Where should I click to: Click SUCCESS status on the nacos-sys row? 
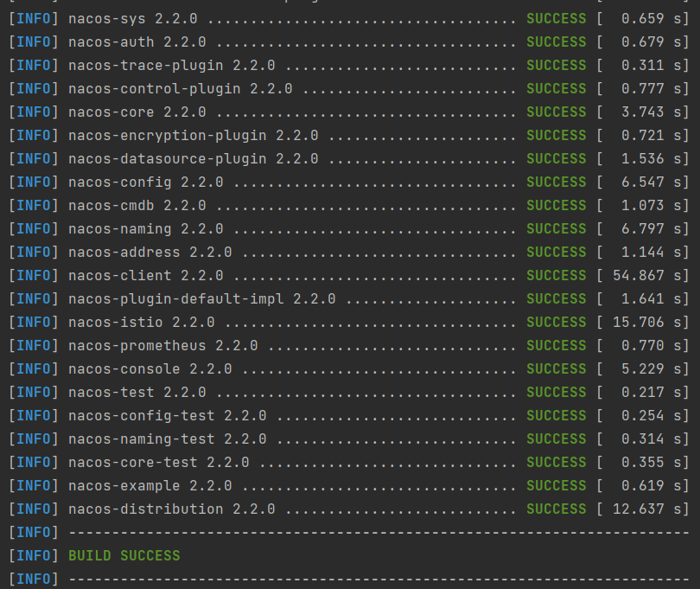click(x=557, y=19)
